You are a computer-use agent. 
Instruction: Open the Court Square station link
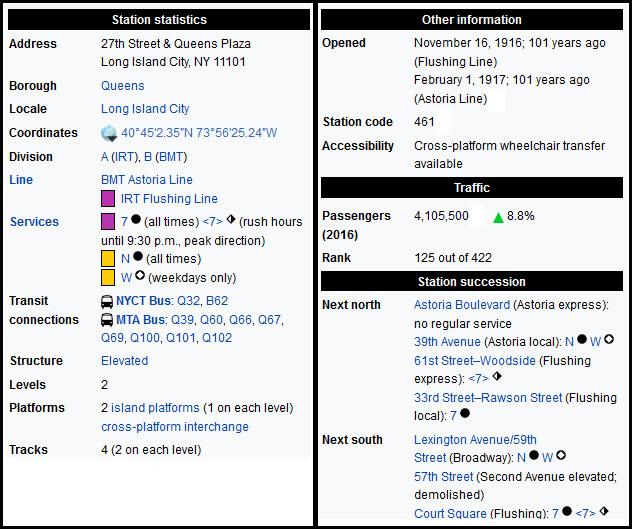[450, 514]
